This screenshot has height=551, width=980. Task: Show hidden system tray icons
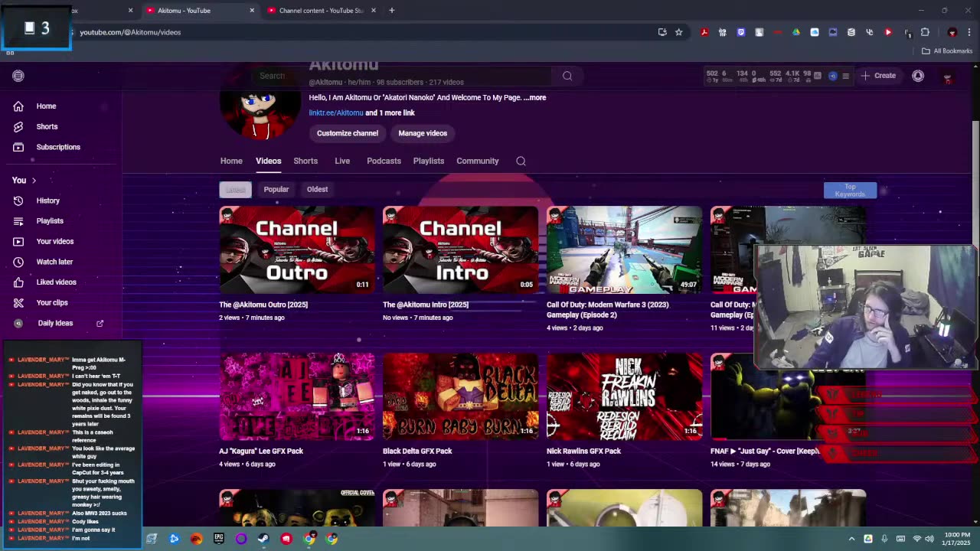point(851,539)
